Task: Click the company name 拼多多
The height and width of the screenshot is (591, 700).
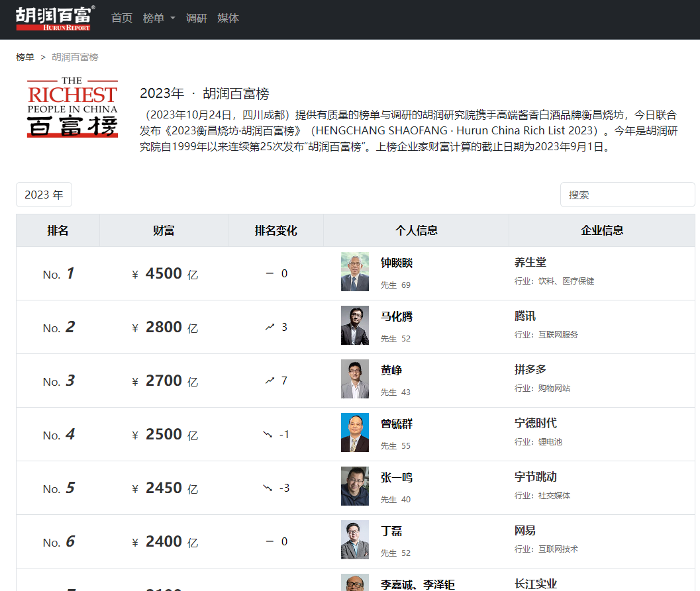Action: [530, 369]
